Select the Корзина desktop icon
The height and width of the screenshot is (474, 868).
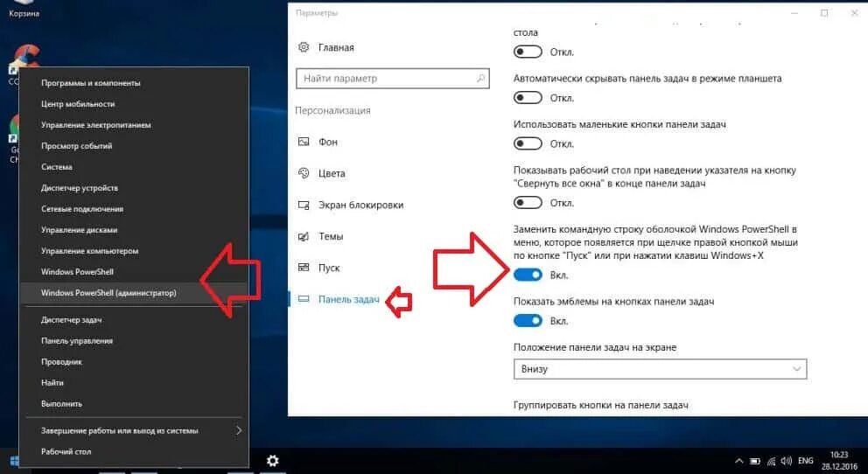point(24,10)
